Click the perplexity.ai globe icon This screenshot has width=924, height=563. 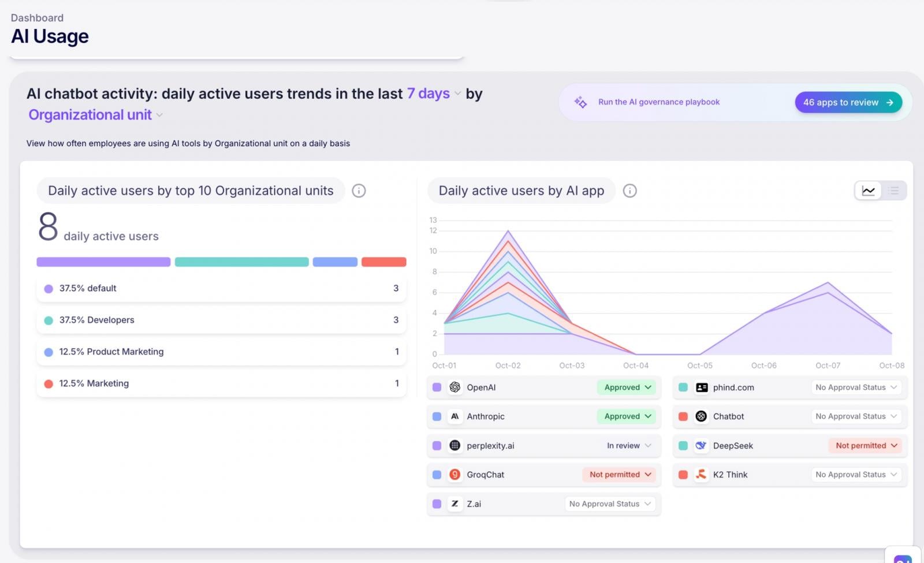pyautogui.click(x=455, y=445)
